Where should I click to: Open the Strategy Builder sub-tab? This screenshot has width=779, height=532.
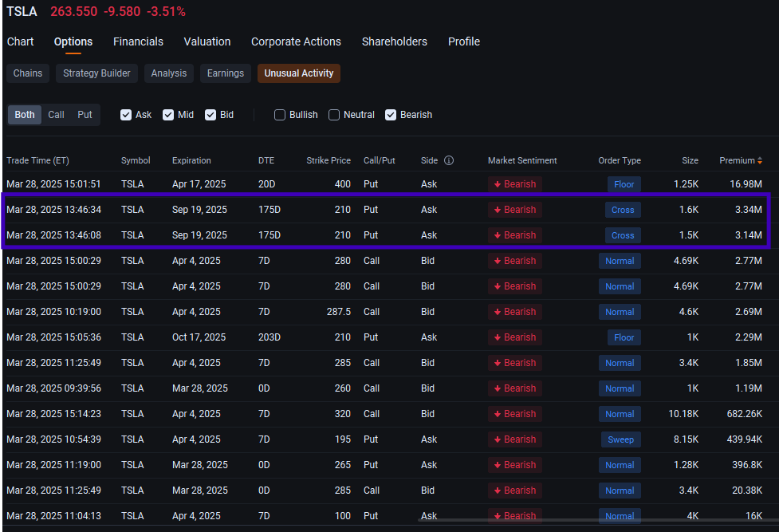click(97, 73)
